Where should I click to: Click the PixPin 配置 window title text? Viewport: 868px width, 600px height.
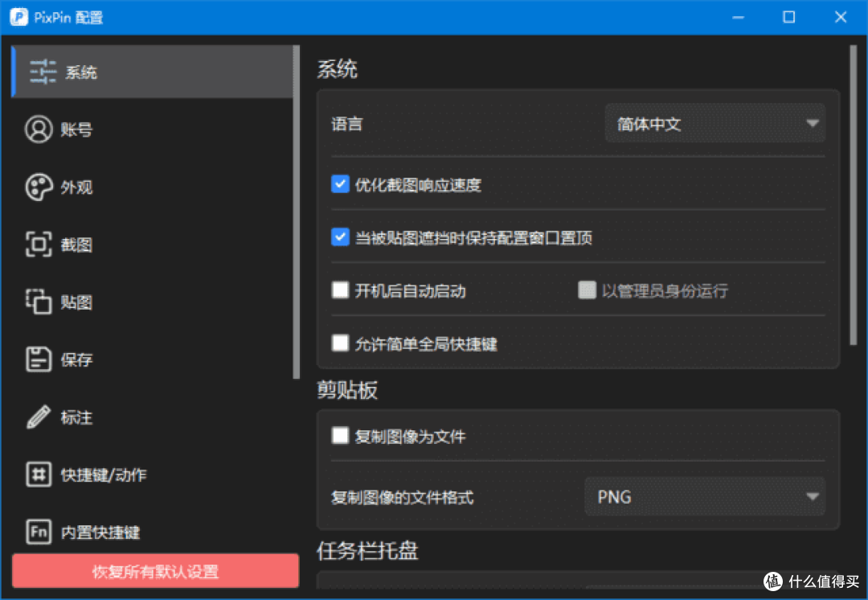68,18
